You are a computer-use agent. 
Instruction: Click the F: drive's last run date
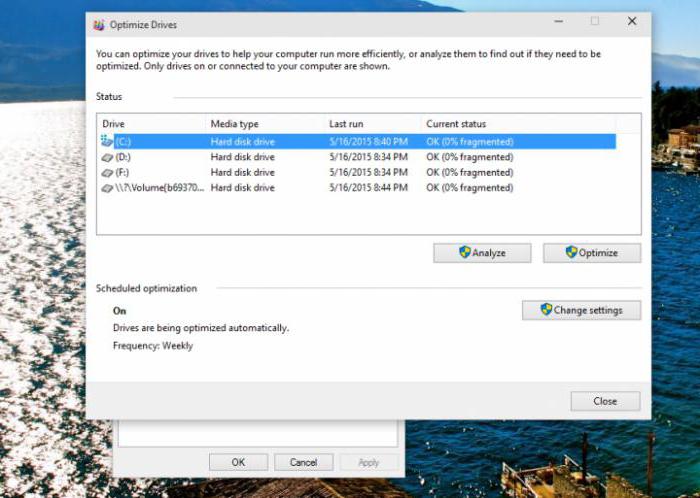click(x=368, y=172)
